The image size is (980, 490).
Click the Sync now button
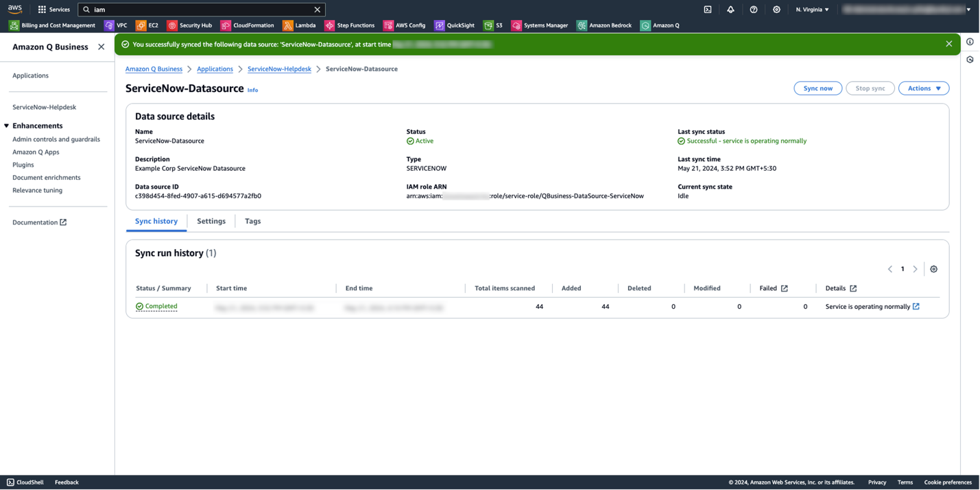818,89
